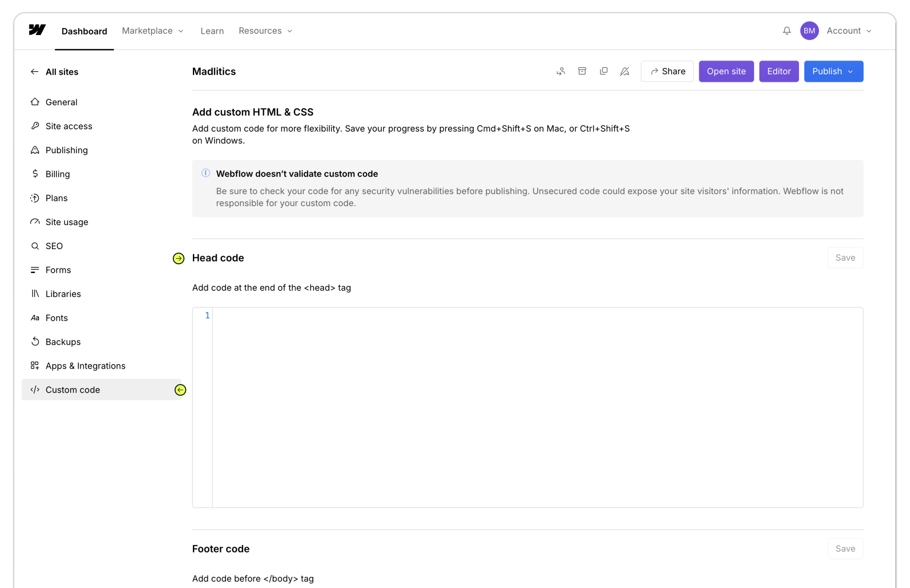
Task: Click inside the Head code editor
Action: pos(537,407)
